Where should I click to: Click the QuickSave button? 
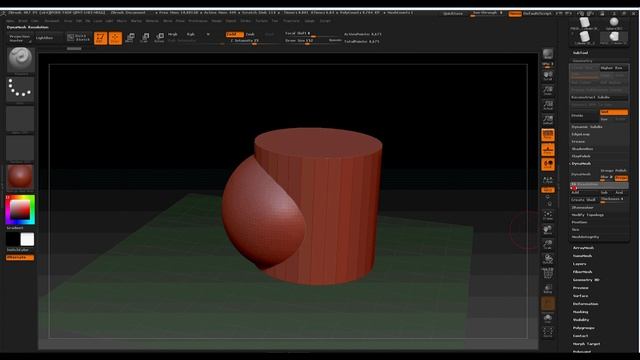453,13
